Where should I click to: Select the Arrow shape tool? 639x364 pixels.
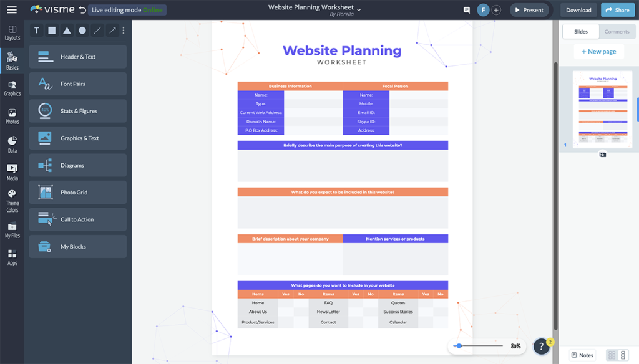point(113,30)
